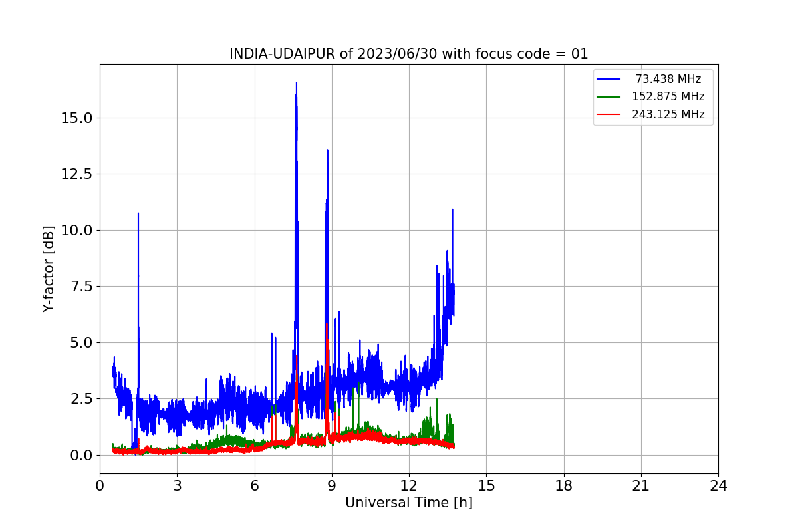The image size is (798, 532).
Task: Click the x-axis tick label '3'
Action: (x=177, y=486)
